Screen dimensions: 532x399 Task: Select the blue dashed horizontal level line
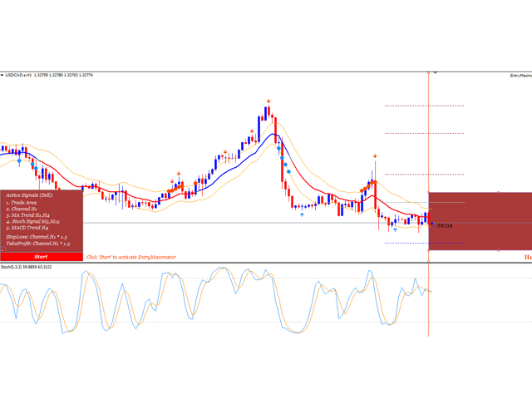pyautogui.click(x=424, y=243)
